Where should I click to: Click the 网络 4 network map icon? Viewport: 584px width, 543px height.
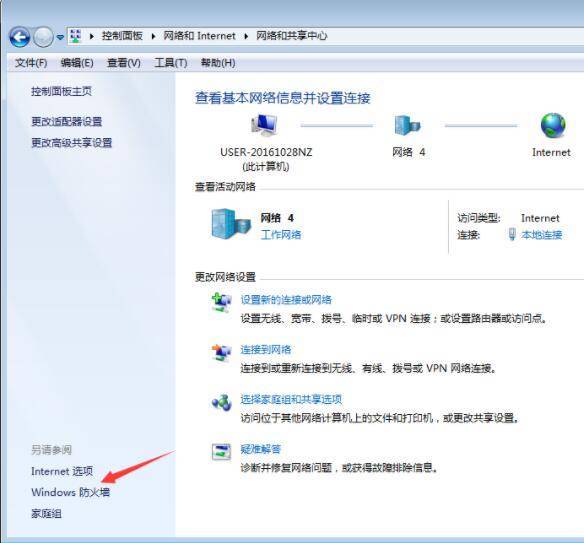pyautogui.click(x=407, y=125)
